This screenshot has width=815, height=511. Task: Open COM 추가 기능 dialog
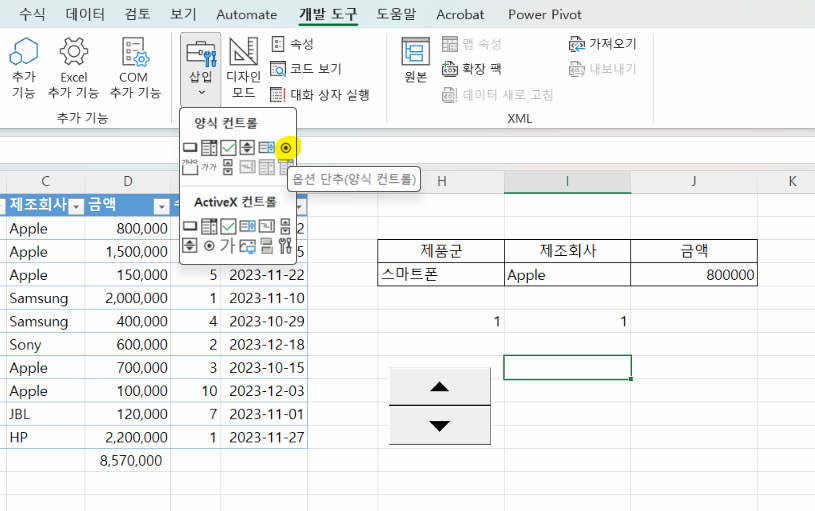(135, 68)
